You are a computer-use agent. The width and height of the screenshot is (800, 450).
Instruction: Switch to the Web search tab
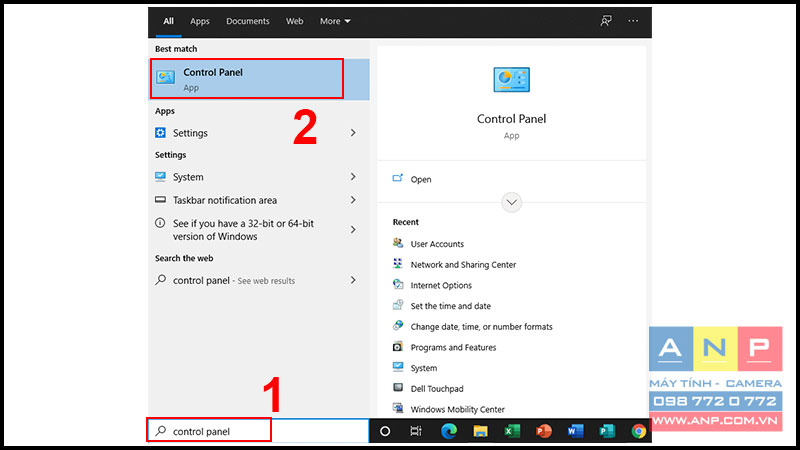tap(294, 21)
